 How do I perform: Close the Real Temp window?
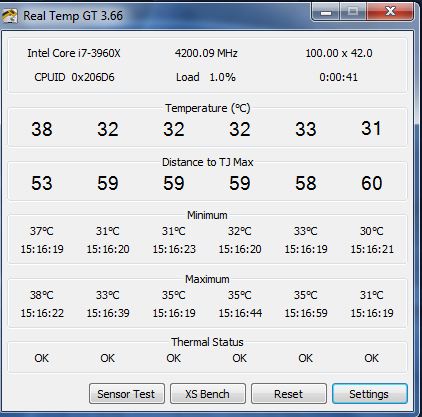point(390,12)
